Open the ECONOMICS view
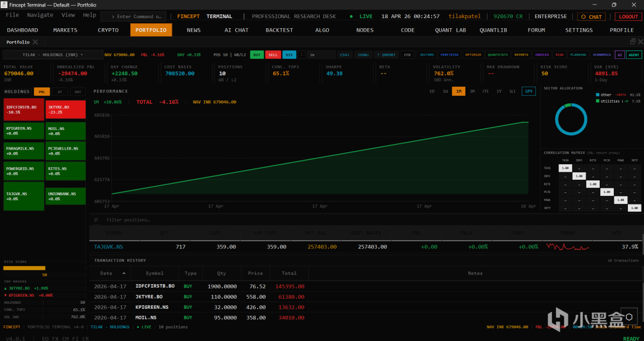This screenshot has width=644, height=341. click(x=602, y=54)
